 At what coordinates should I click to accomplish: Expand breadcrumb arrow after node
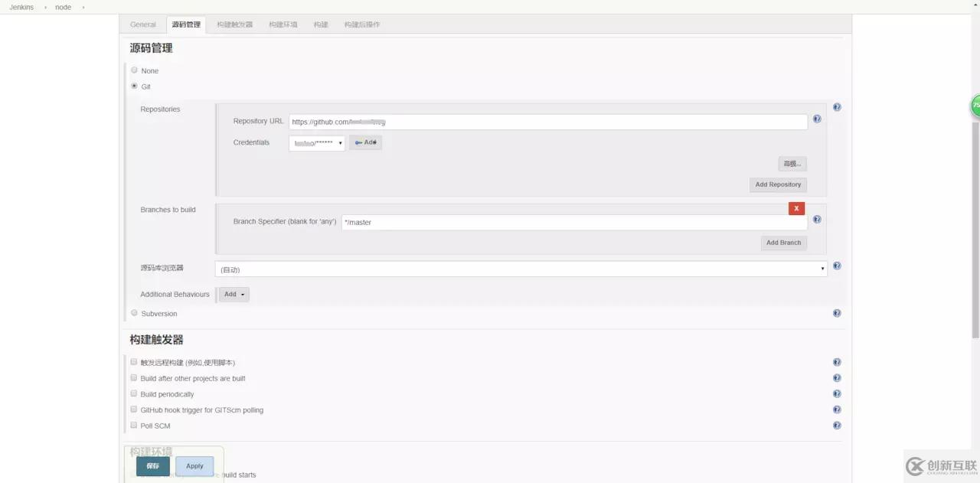click(x=83, y=7)
